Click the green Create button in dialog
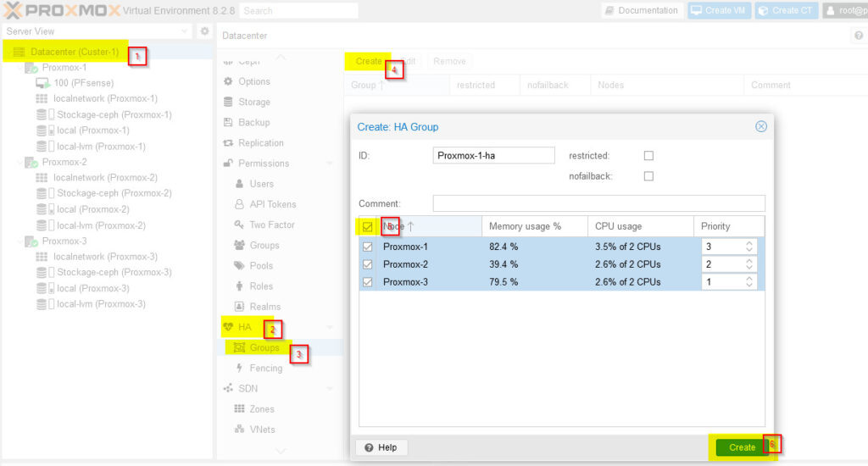The height and width of the screenshot is (466, 868). (x=742, y=447)
